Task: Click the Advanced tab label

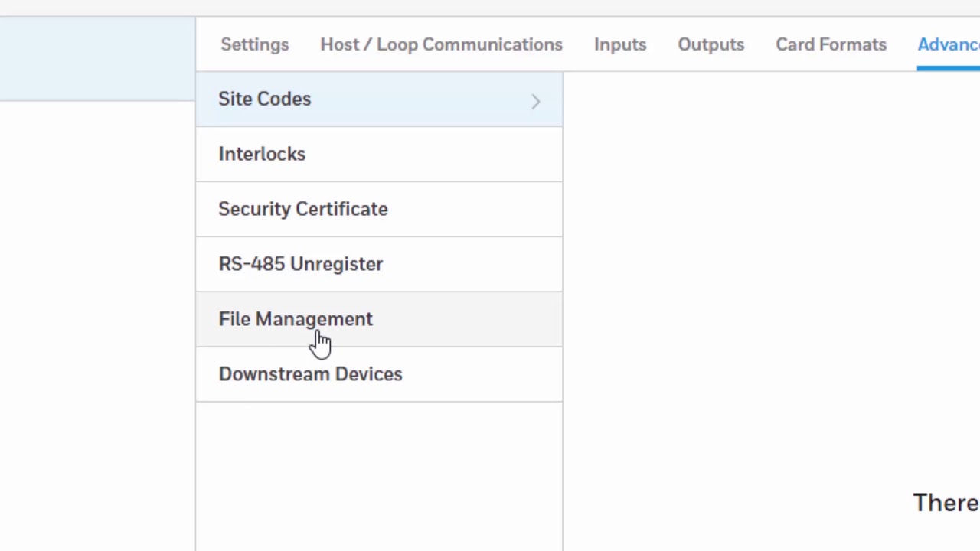Action: (x=949, y=44)
